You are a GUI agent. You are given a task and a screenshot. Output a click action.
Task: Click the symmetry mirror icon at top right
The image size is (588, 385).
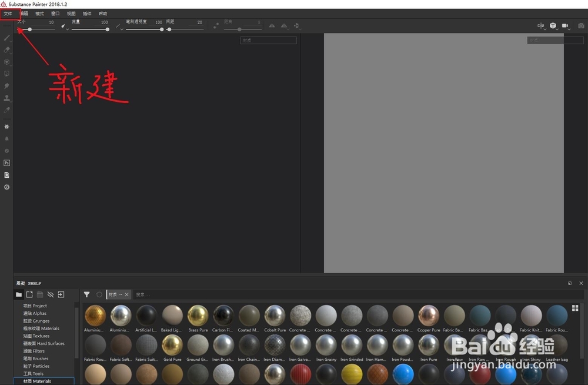click(x=540, y=25)
